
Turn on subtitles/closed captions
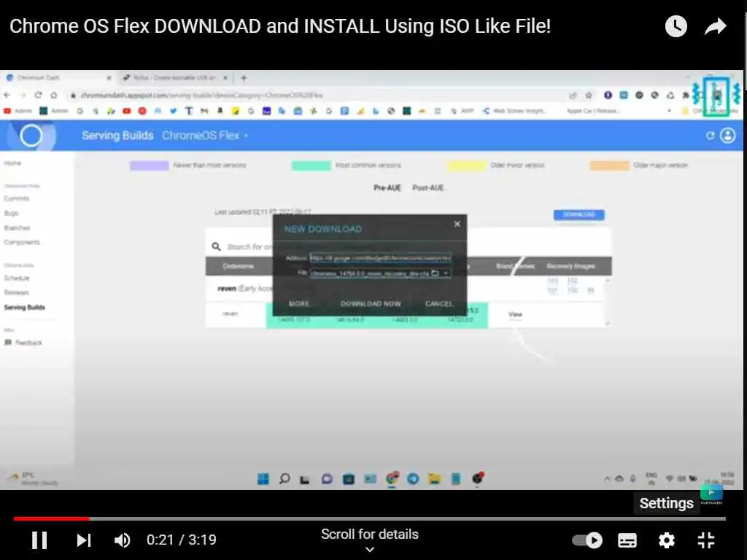(x=627, y=540)
